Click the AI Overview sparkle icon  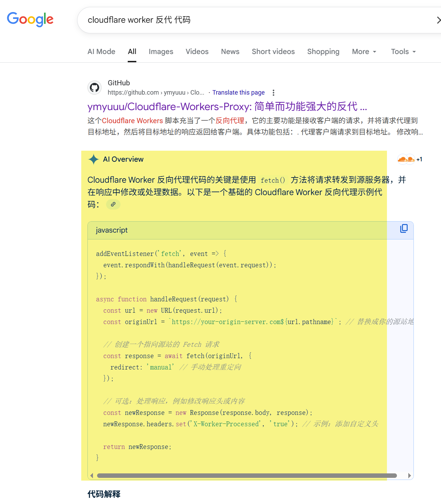[93, 159]
